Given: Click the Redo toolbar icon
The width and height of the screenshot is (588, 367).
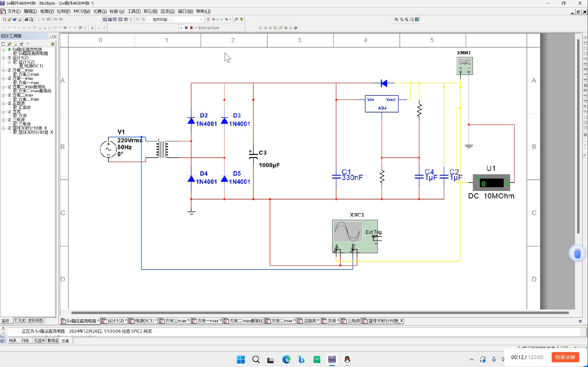Looking at the screenshot, I should pos(61,19).
